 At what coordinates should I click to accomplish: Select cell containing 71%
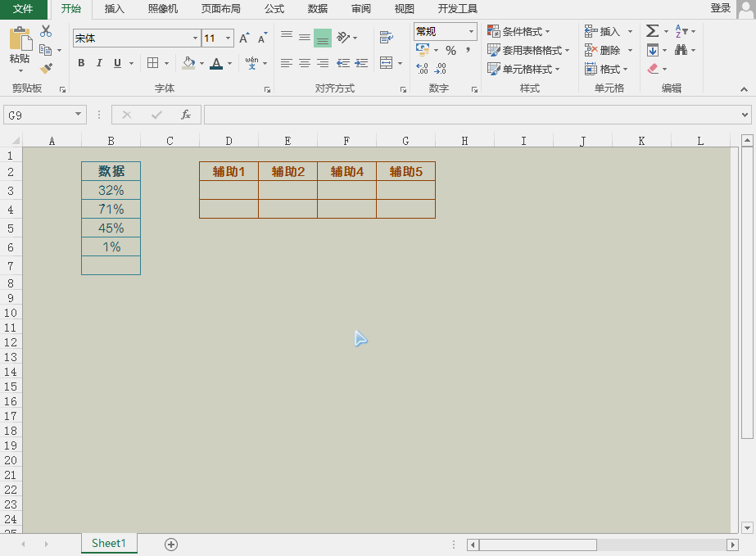click(111, 210)
